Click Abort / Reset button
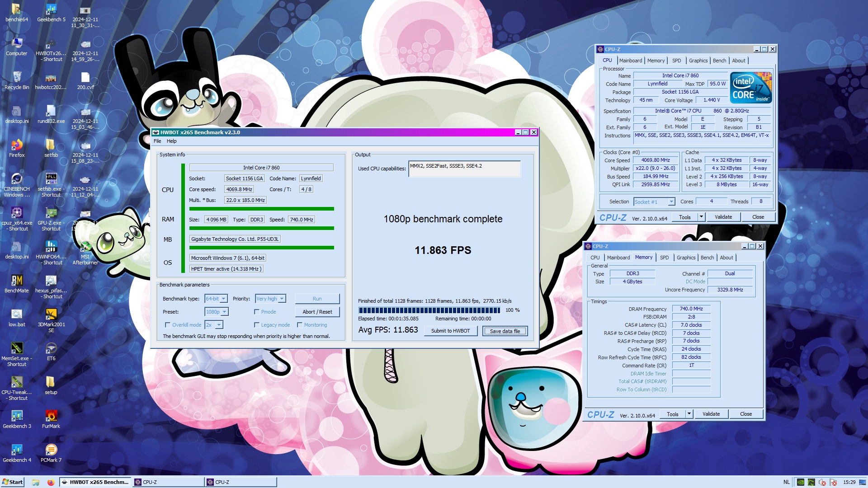Image resolution: width=868 pixels, height=488 pixels. point(317,312)
